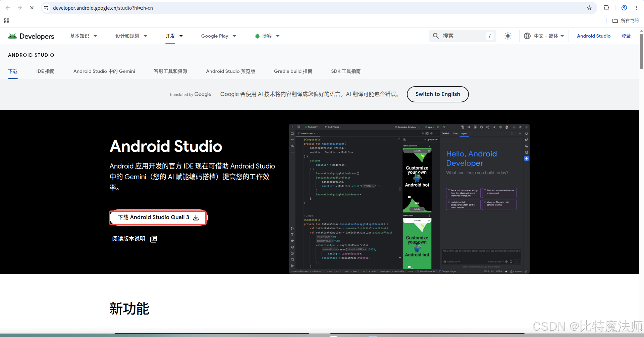Open the 所有书签 bookmarks folder
Screen dimensions: 644x337
click(x=626, y=21)
